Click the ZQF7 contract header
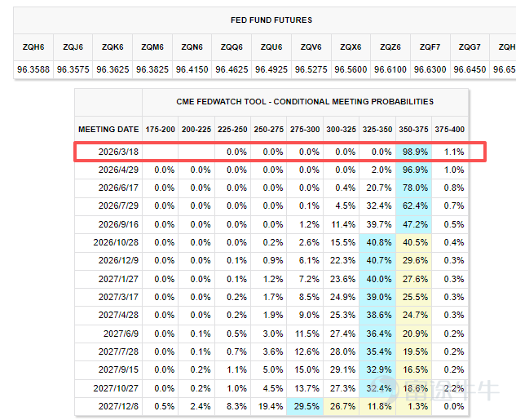Viewport: 516px width, 420px height. click(430, 47)
